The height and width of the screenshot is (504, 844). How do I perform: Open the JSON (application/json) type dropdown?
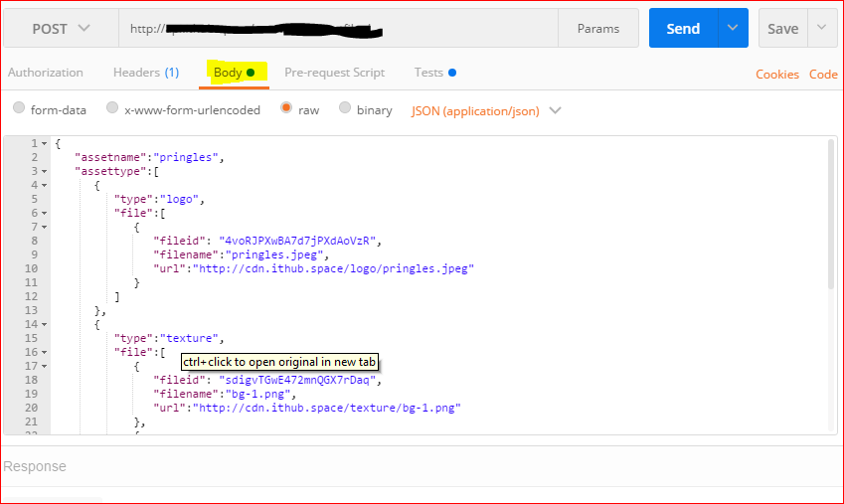[486, 111]
